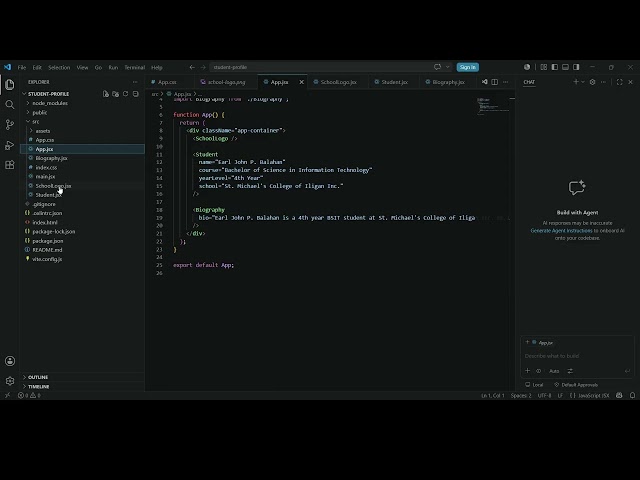Expand the node_modules folder
Screen dimensions: 640x480
pyautogui.click(x=50, y=103)
